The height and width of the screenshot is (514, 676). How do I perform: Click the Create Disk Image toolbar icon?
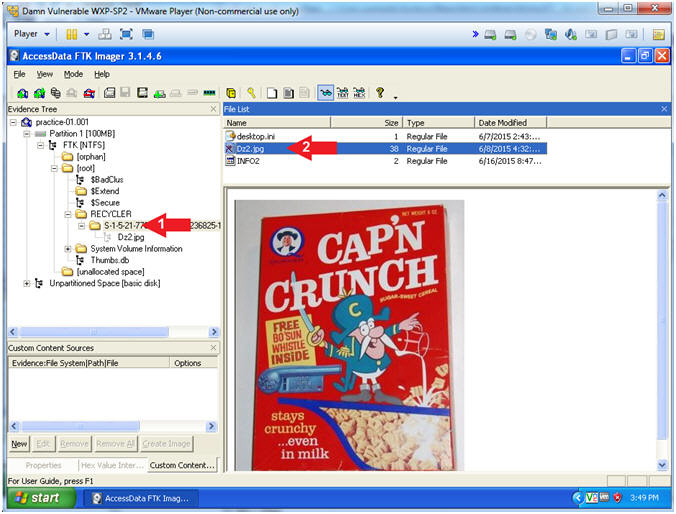coord(110,93)
